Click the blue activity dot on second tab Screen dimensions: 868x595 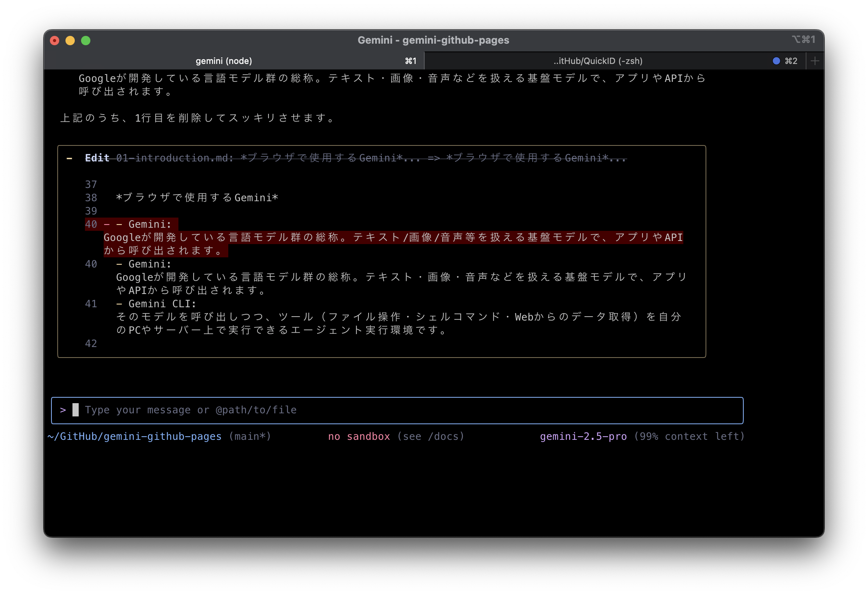tap(776, 61)
